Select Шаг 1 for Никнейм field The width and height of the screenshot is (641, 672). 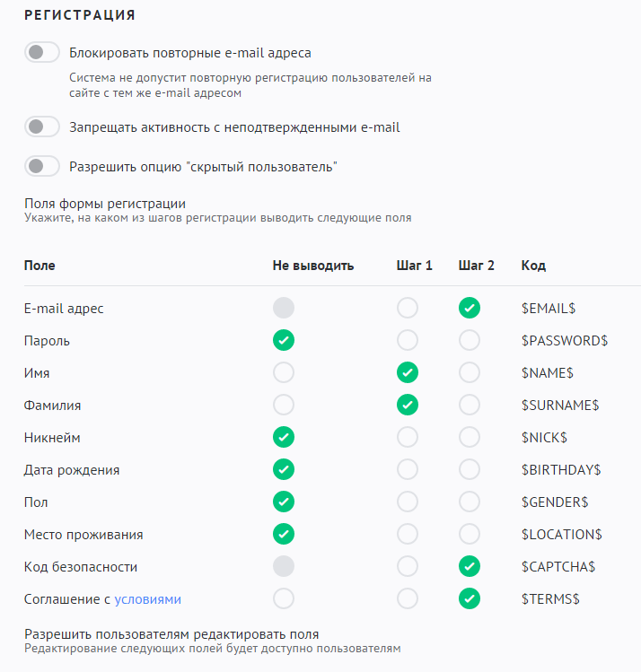(x=408, y=438)
